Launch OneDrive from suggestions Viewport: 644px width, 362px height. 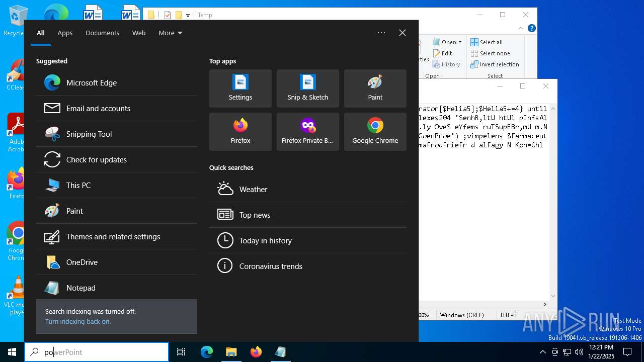(x=117, y=262)
